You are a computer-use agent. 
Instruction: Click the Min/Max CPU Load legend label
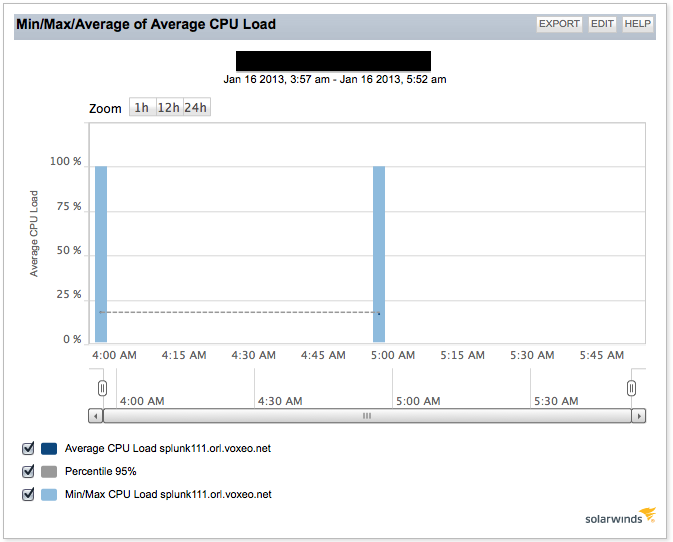(168, 494)
